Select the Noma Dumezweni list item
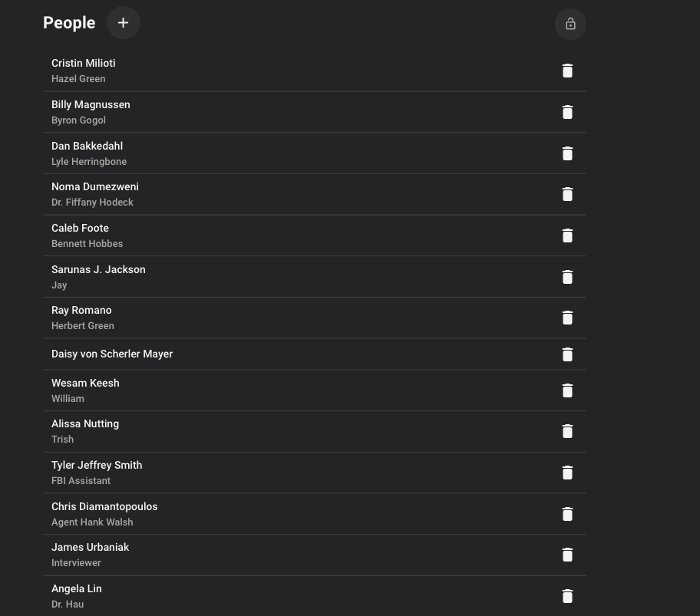The width and height of the screenshot is (700, 616). tap(95, 187)
